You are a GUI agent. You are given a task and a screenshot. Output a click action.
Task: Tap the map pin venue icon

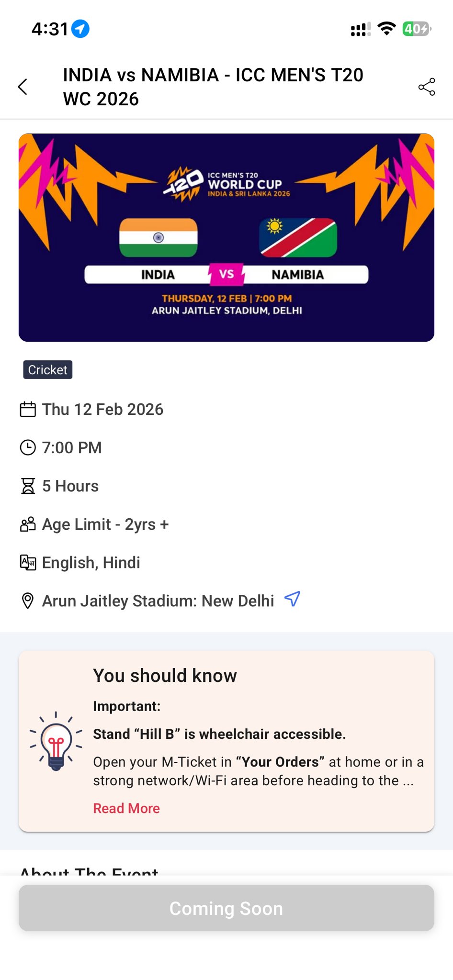[x=28, y=601]
